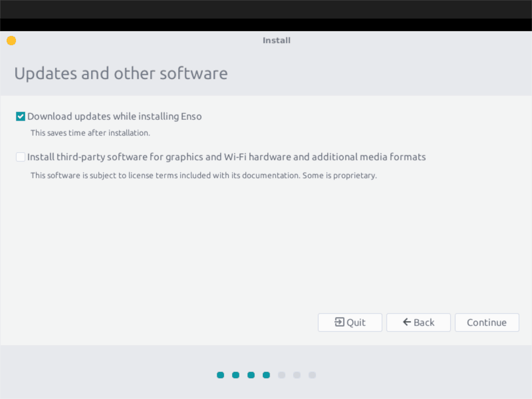Image resolution: width=532 pixels, height=399 pixels.
Task: Click the Back button
Action: pos(419,322)
